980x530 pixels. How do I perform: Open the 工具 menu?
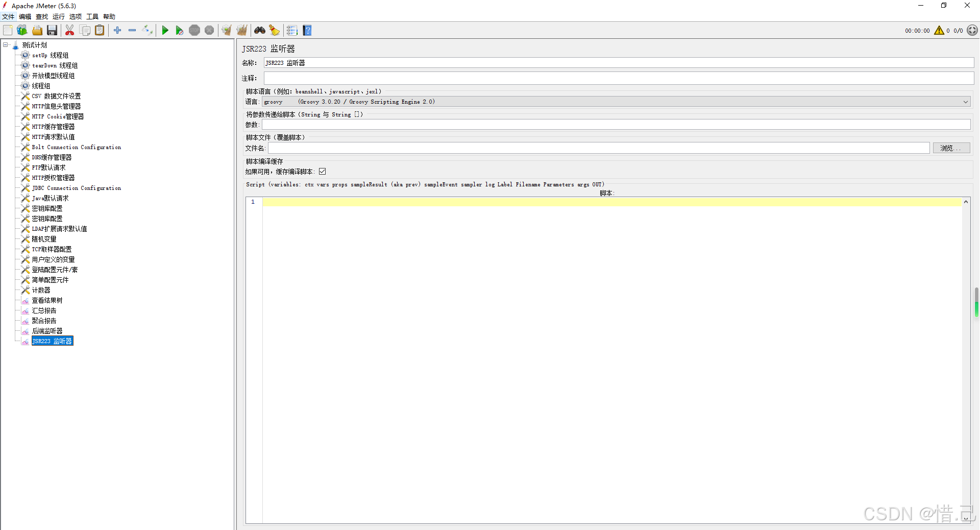[x=92, y=17]
